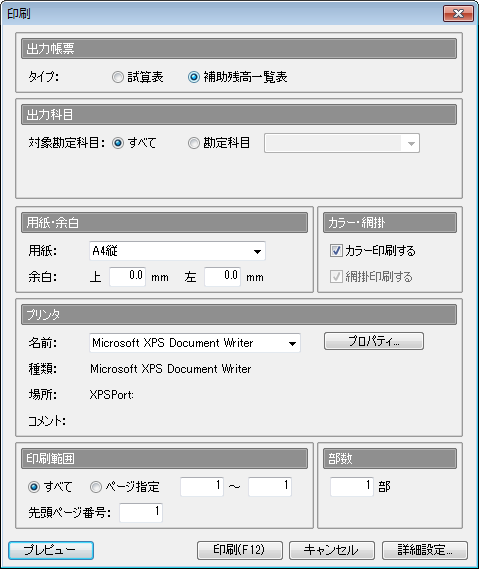Click the 先頭ページ番号 input field
The height and width of the screenshot is (569, 479).
tap(141, 512)
